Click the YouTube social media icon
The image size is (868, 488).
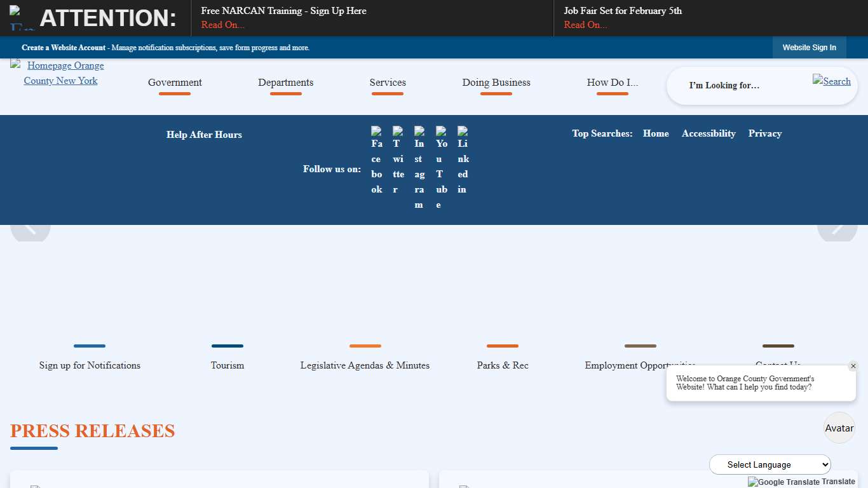tap(441, 168)
